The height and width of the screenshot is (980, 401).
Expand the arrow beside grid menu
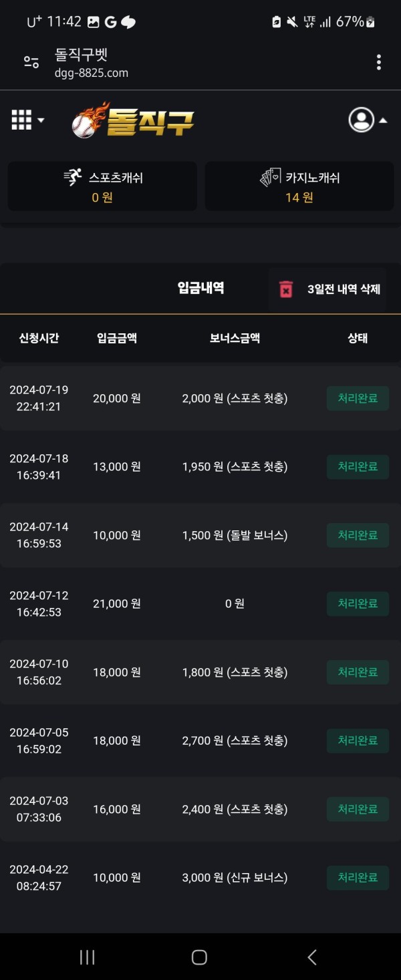(41, 121)
